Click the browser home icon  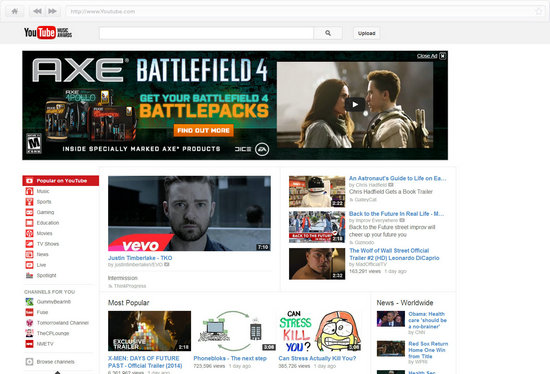coord(15,11)
